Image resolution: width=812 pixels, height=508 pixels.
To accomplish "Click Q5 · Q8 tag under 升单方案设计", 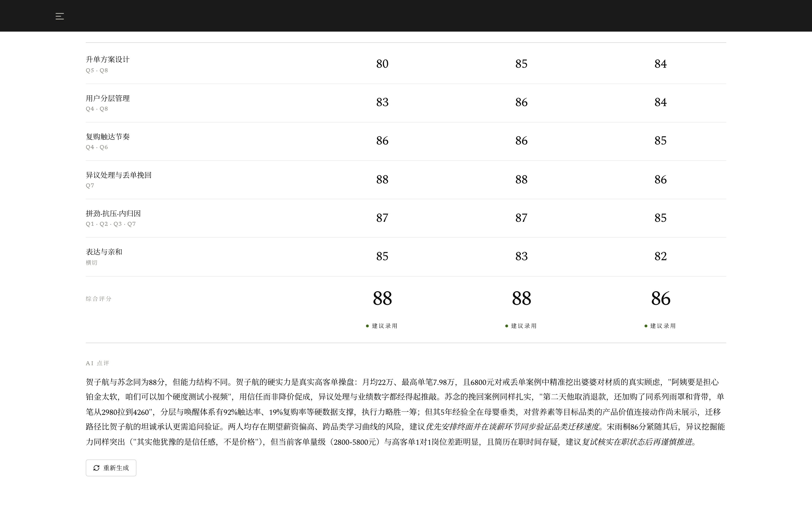I will (x=97, y=70).
